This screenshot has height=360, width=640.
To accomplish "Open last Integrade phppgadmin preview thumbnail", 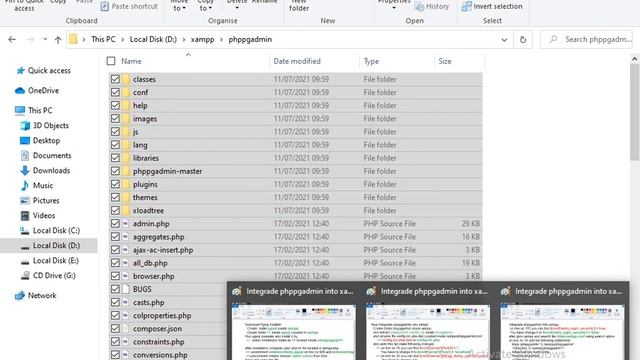I will pyautogui.click(x=562, y=332).
